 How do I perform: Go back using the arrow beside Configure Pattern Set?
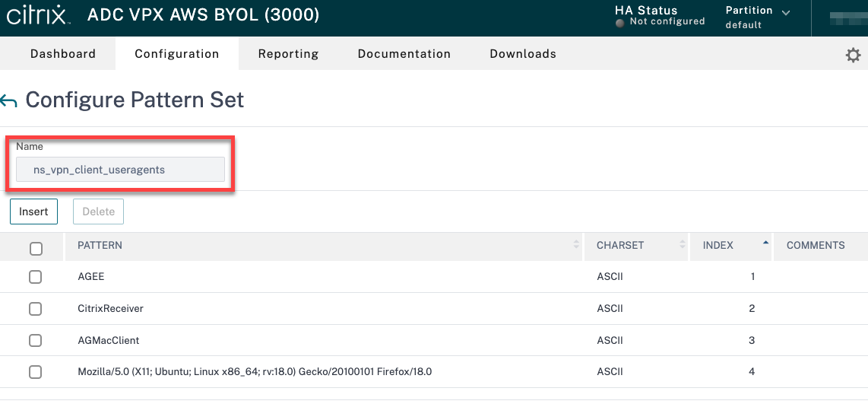coord(9,101)
